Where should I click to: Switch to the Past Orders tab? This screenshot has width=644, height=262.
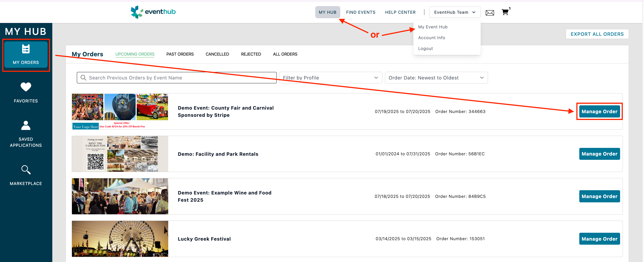pos(180,54)
